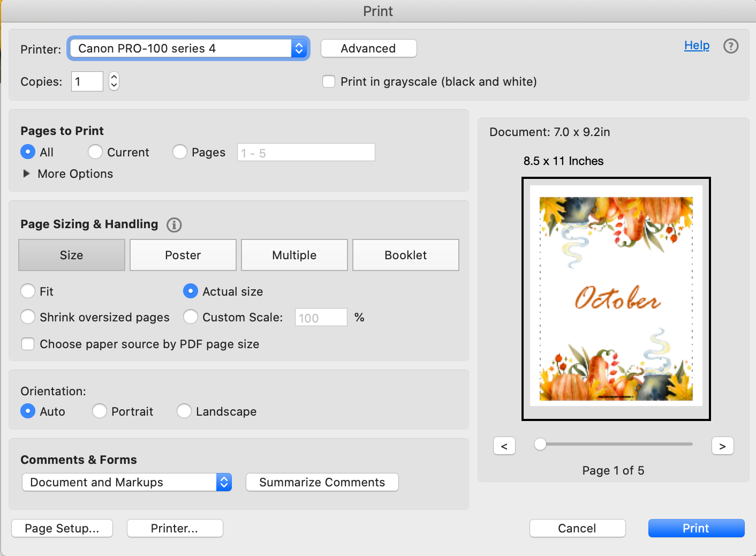Enable Print in grayscale checkbox
Viewport: 756px width, 556px height.
329,82
